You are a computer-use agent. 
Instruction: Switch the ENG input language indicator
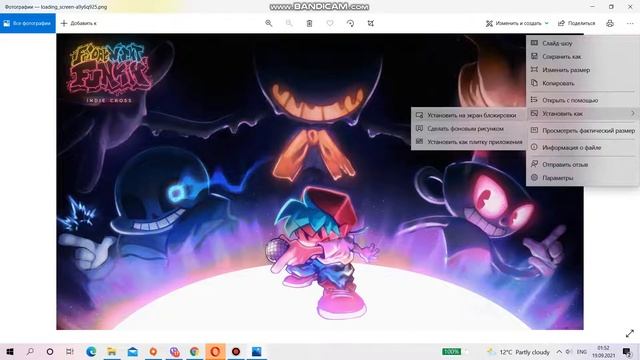click(x=582, y=352)
